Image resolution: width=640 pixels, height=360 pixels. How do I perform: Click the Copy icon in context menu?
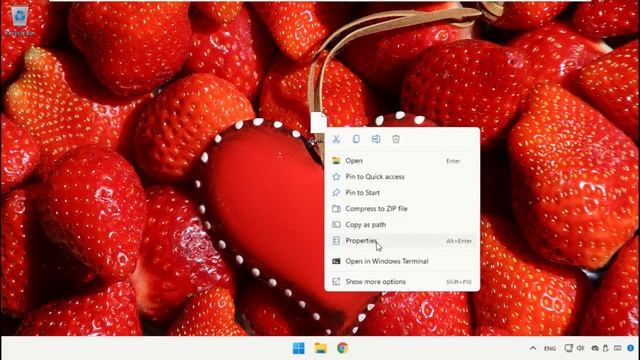356,139
